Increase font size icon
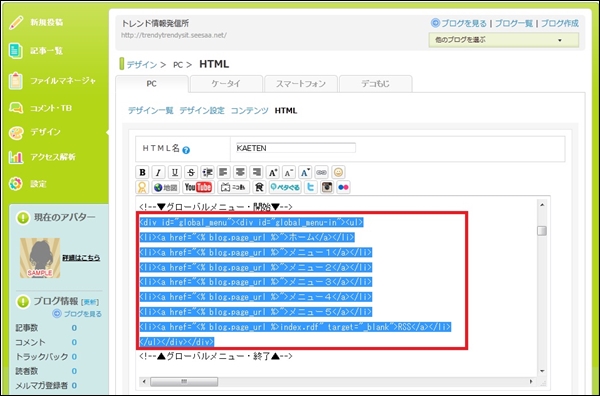Image resolution: width=600 pixels, height=396 pixels. click(273, 173)
